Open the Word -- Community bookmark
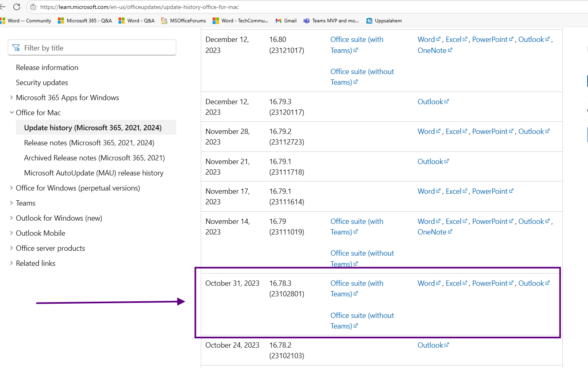This screenshot has height=368, width=588. click(x=26, y=21)
